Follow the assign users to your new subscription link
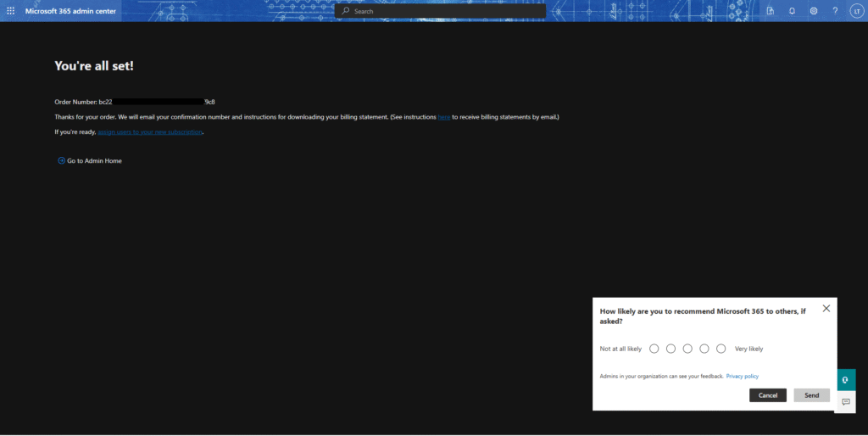868x436 pixels. coord(150,132)
